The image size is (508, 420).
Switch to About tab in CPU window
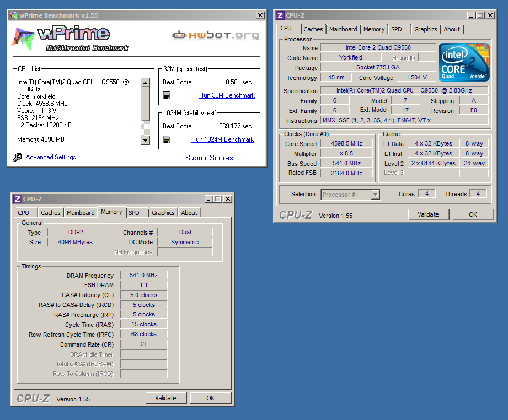coord(452,29)
